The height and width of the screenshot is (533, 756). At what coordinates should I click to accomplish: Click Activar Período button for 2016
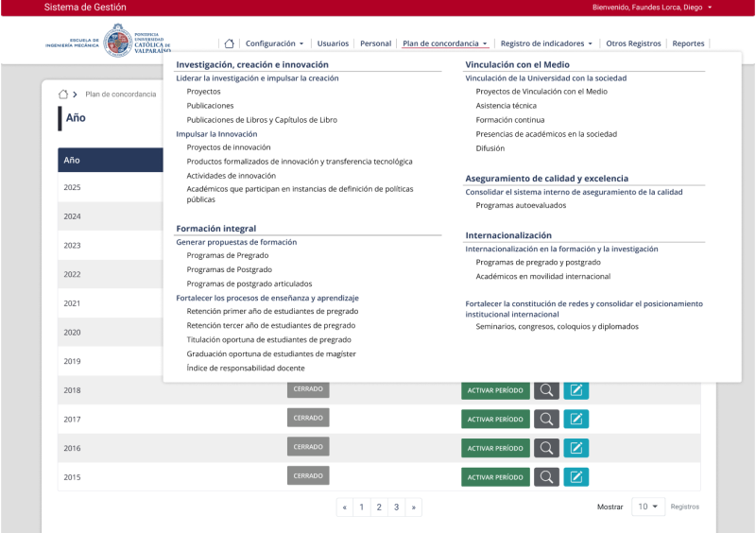point(495,448)
